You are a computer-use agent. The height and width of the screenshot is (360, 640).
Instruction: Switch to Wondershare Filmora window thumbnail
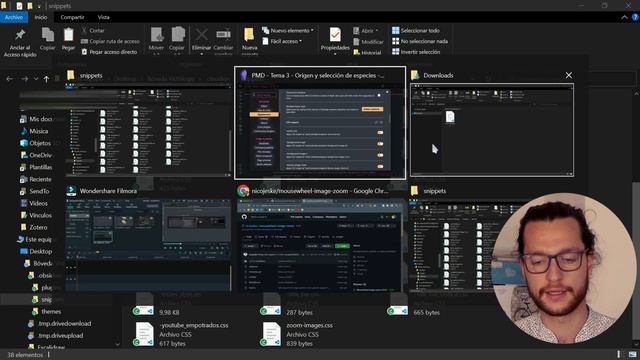148,245
